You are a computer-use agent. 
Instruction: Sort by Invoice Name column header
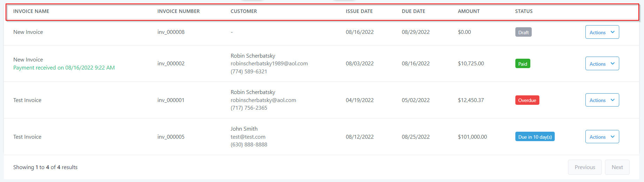click(x=31, y=11)
